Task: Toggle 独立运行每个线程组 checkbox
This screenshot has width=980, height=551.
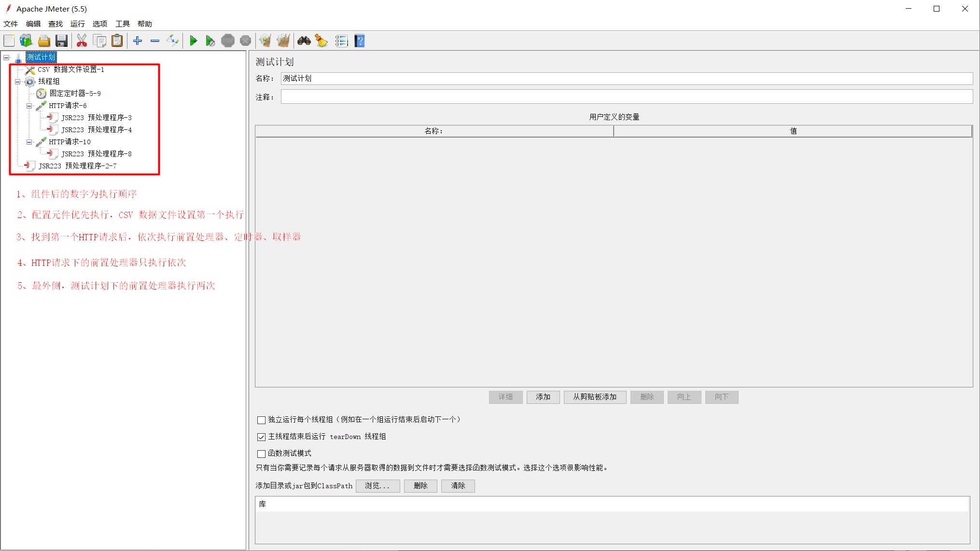Action: point(261,420)
